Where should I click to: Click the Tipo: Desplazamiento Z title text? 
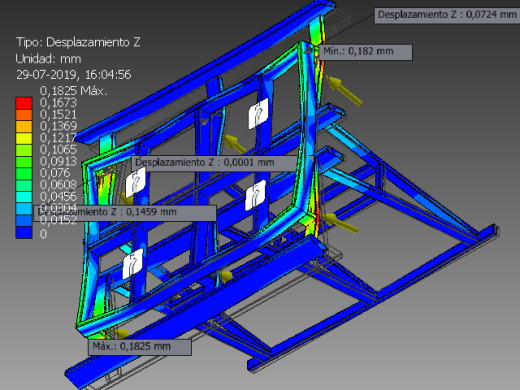[x=78, y=42]
